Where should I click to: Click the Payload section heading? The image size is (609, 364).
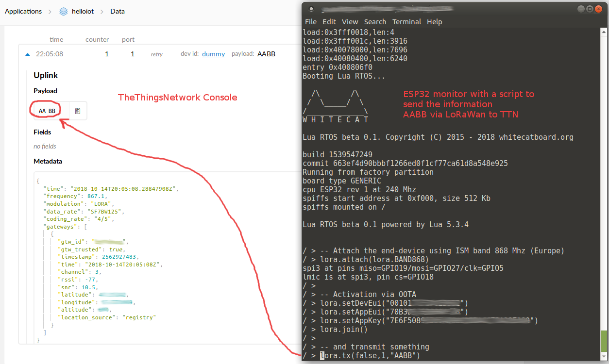coord(45,91)
